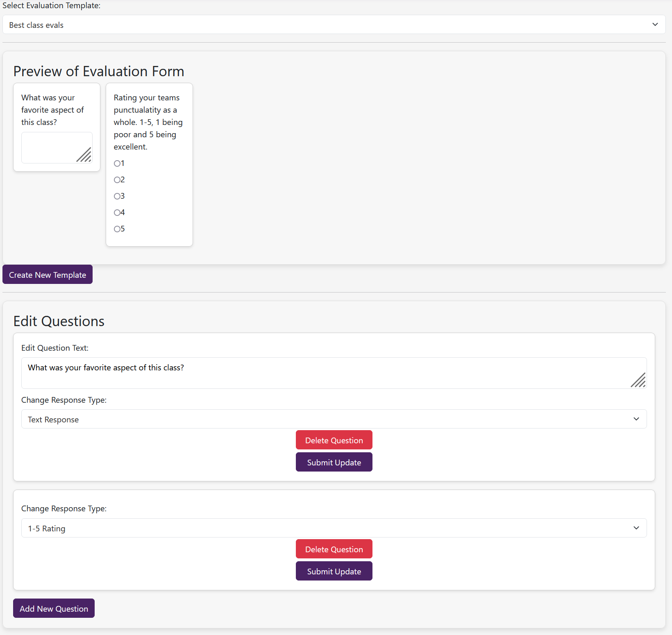Open the 1-5 Rating type dropdown
Image resolution: width=672 pixels, height=635 pixels.
pyautogui.click(x=334, y=528)
